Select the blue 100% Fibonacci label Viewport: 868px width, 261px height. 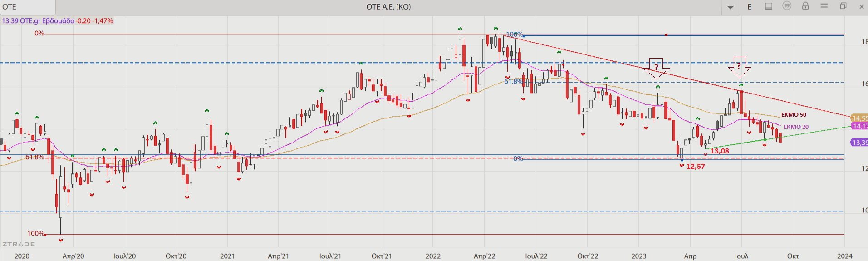(515, 34)
